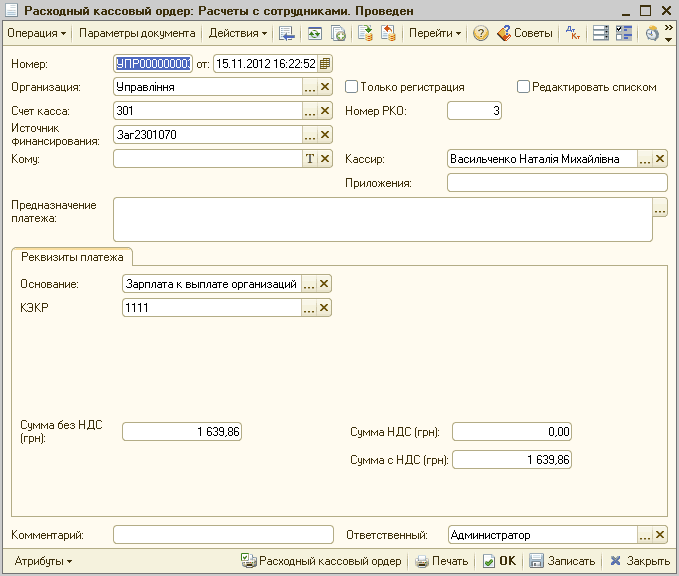Image resolution: width=679 pixels, height=576 pixels.
Task: Click the T text icon in Кому field
Action: pos(309,158)
